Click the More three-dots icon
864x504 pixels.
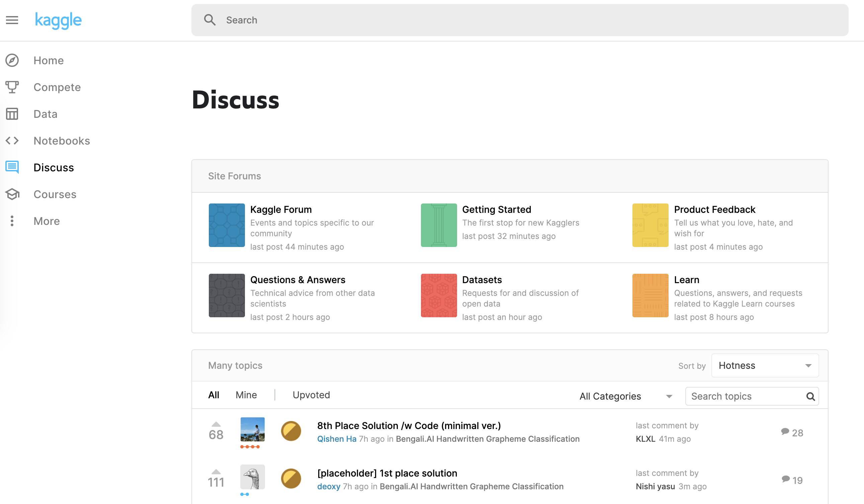point(12,221)
